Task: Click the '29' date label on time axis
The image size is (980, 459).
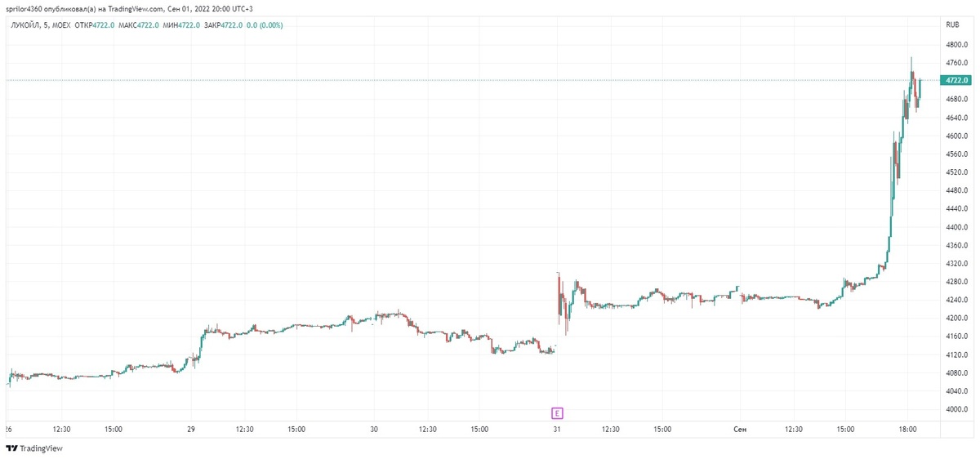Action: [191, 428]
